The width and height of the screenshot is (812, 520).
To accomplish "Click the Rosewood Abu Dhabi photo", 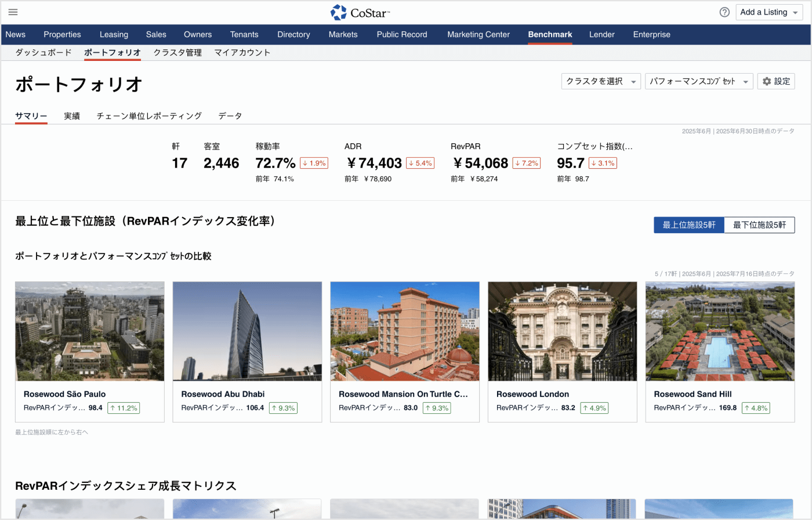I will point(247,331).
